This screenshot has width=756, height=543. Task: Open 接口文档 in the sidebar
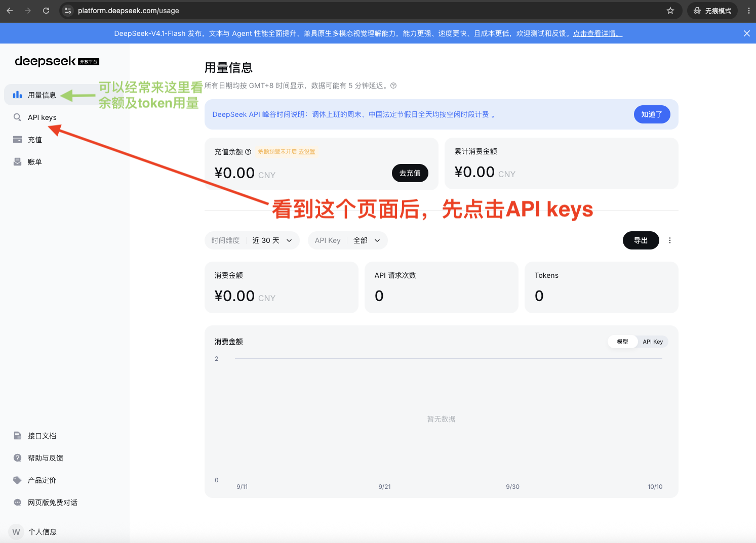pyautogui.click(x=42, y=436)
